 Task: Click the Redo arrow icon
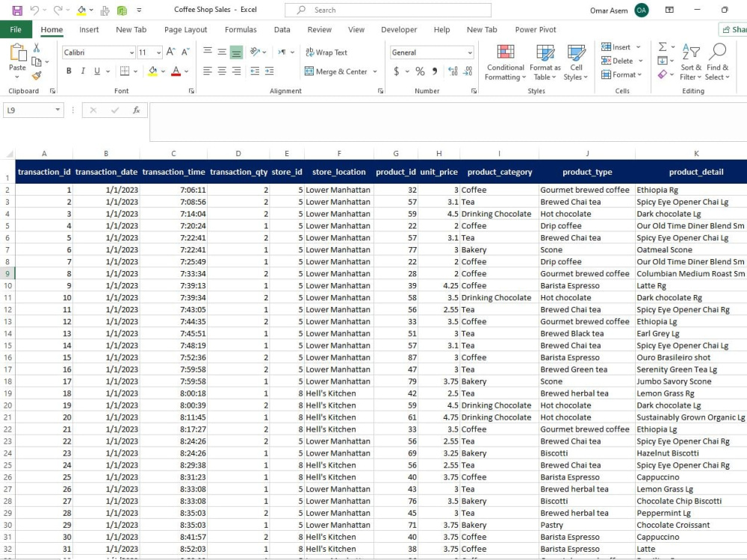click(x=58, y=10)
